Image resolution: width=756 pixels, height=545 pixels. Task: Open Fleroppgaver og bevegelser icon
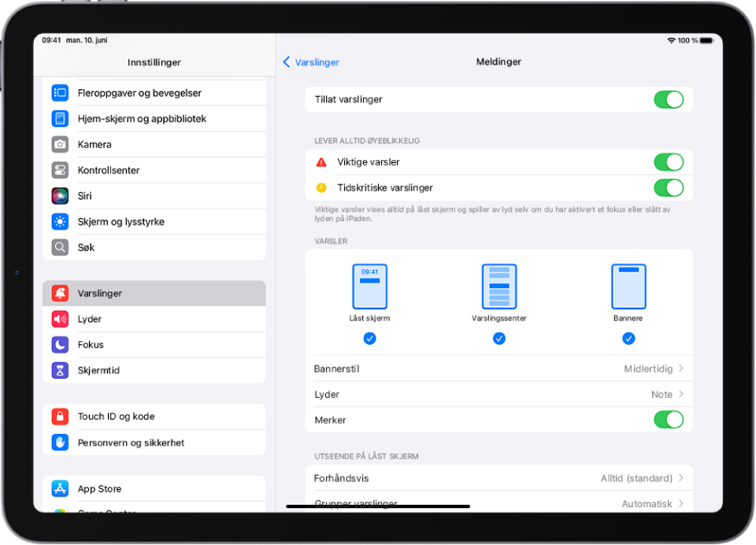point(60,93)
